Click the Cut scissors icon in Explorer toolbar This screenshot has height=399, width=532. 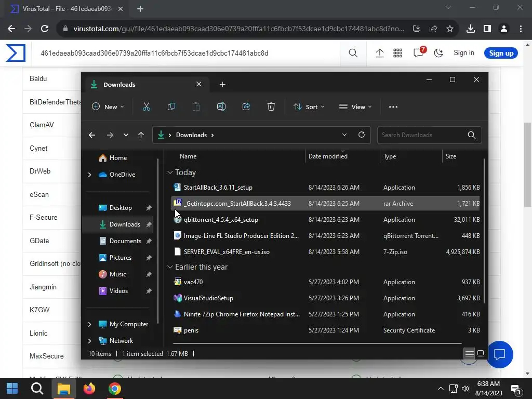[146, 107]
